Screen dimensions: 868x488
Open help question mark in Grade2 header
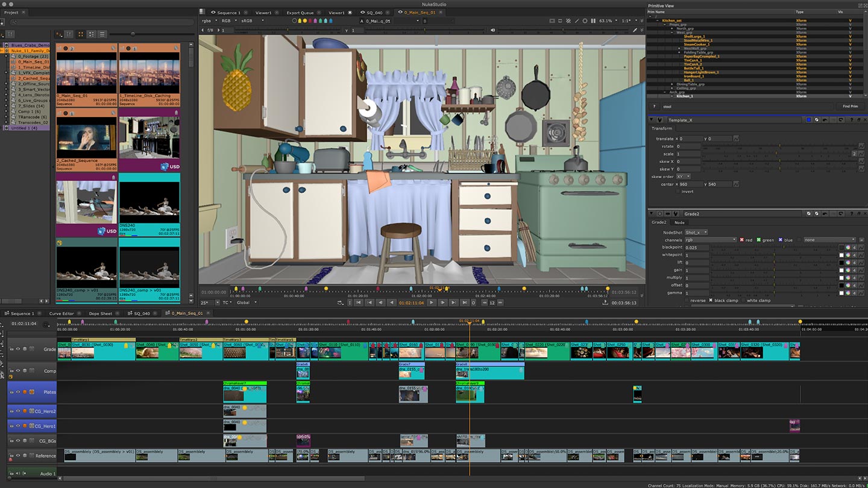tap(851, 213)
